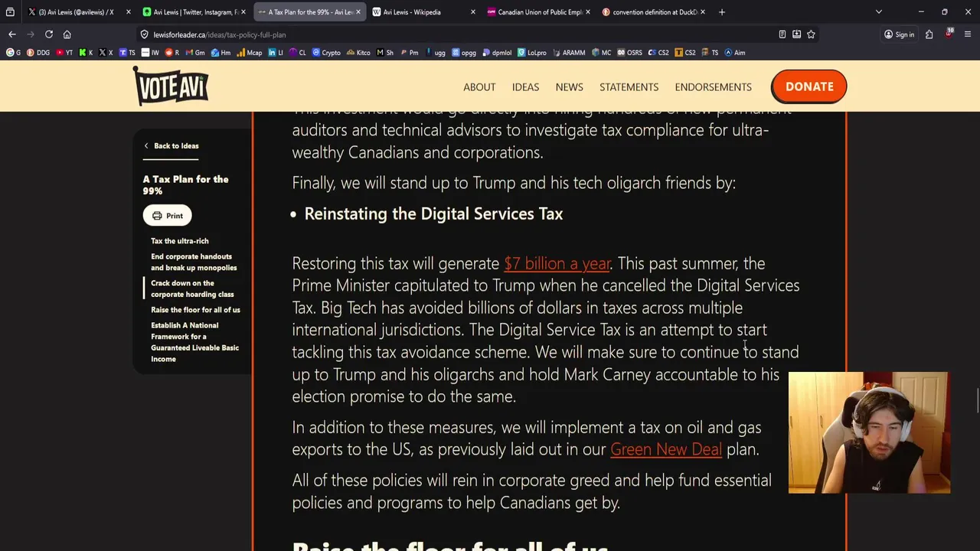Open the LI LinkedIn bookmark

point(276,53)
